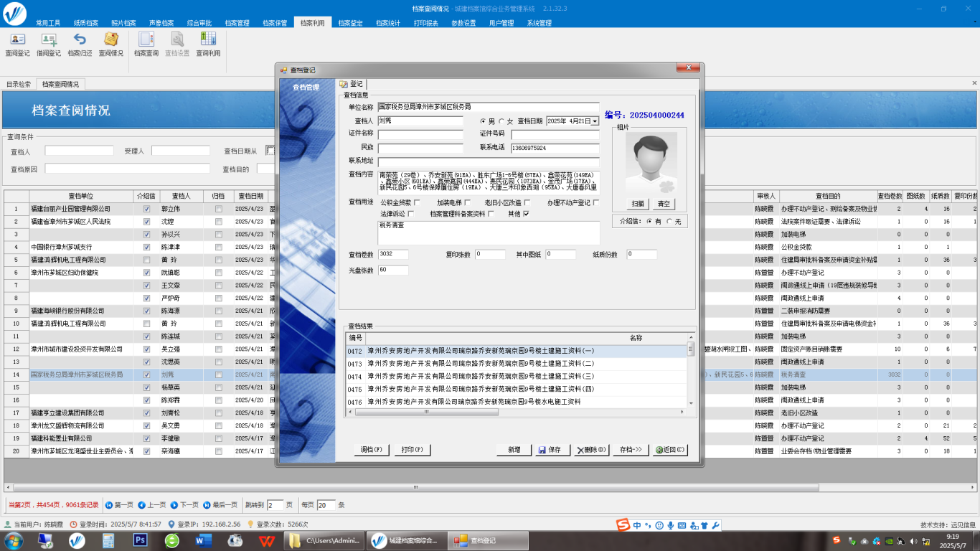Check the 加装电梯 checkbox

click(468, 203)
